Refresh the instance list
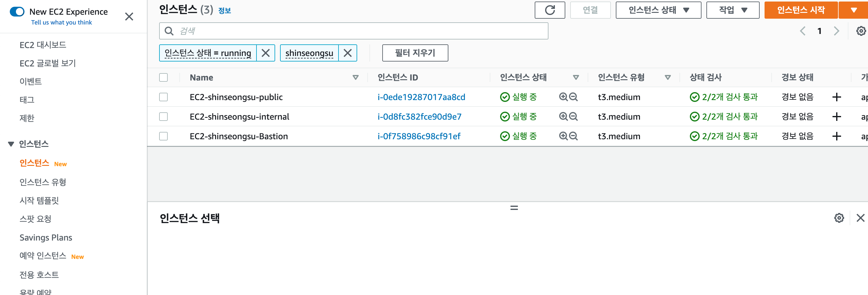The height and width of the screenshot is (295, 868). click(x=550, y=10)
